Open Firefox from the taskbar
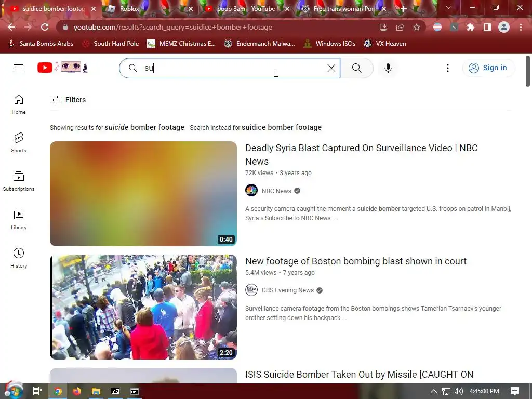 point(77,391)
